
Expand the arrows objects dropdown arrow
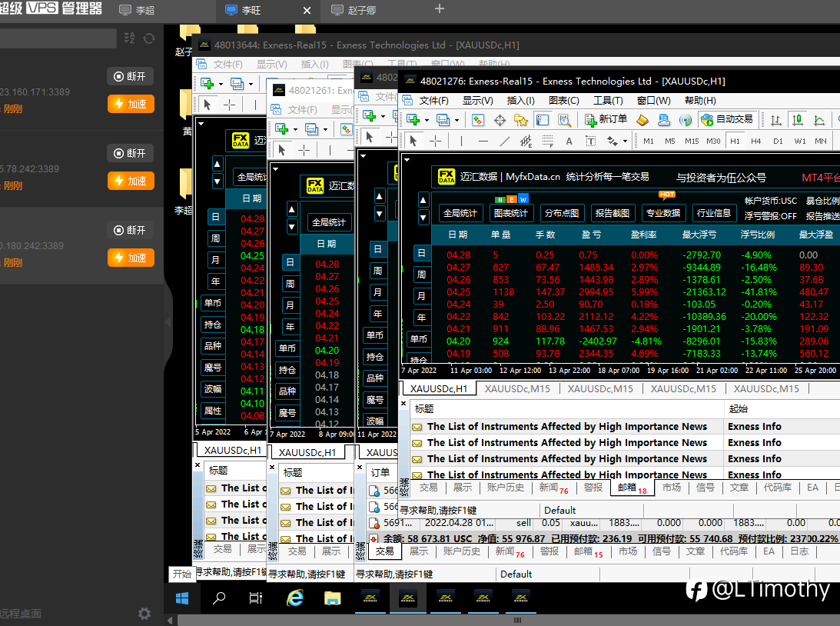pos(625,142)
